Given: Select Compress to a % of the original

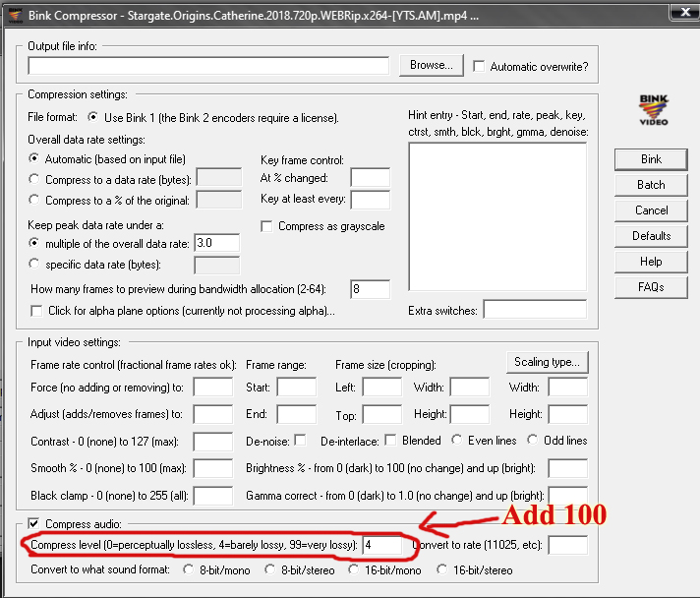Looking at the screenshot, I should 33,200.
